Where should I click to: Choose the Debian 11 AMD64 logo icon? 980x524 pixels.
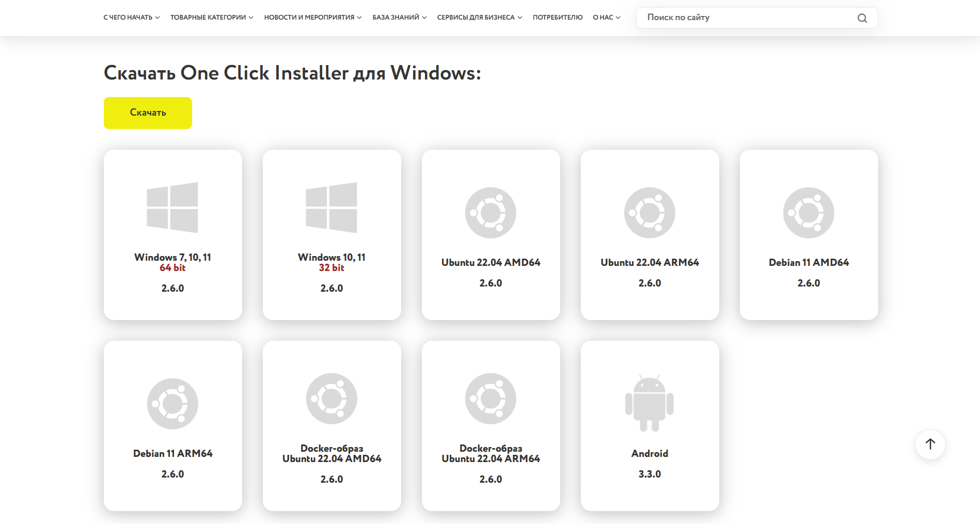click(x=809, y=213)
